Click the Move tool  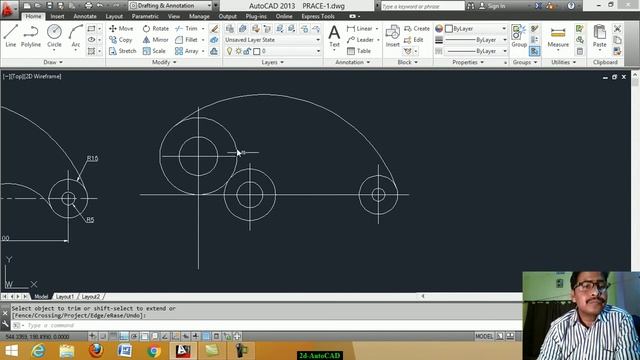[121, 29]
